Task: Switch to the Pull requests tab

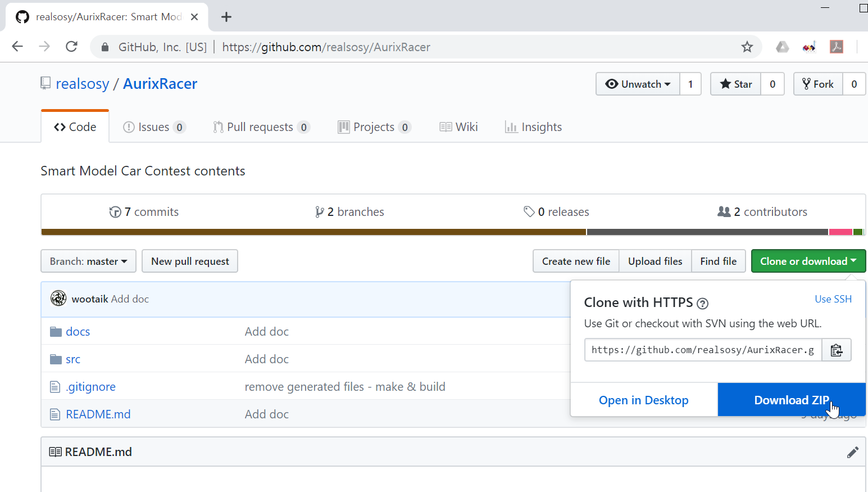Action: 261,127
